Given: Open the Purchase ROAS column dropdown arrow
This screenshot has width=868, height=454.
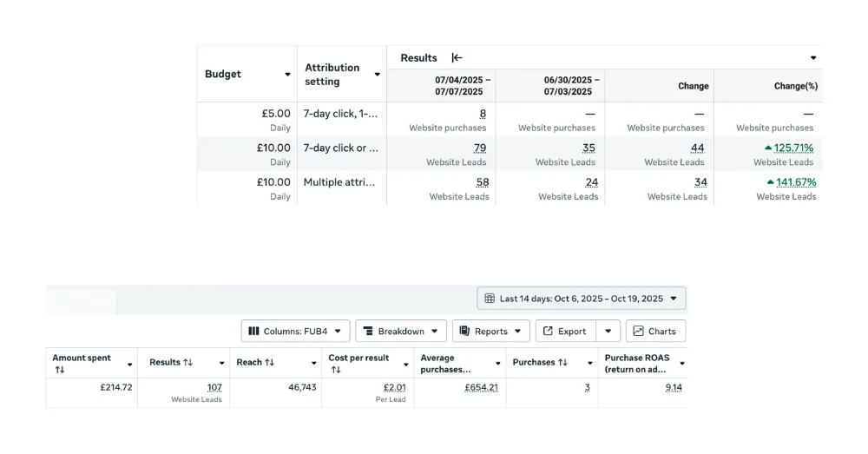Looking at the screenshot, I should (681, 364).
